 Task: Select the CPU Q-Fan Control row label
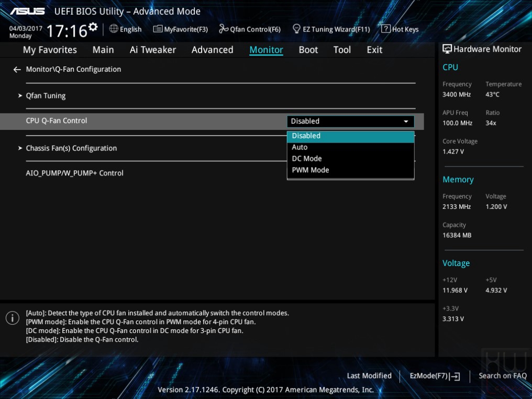click(x=57, y=121)
